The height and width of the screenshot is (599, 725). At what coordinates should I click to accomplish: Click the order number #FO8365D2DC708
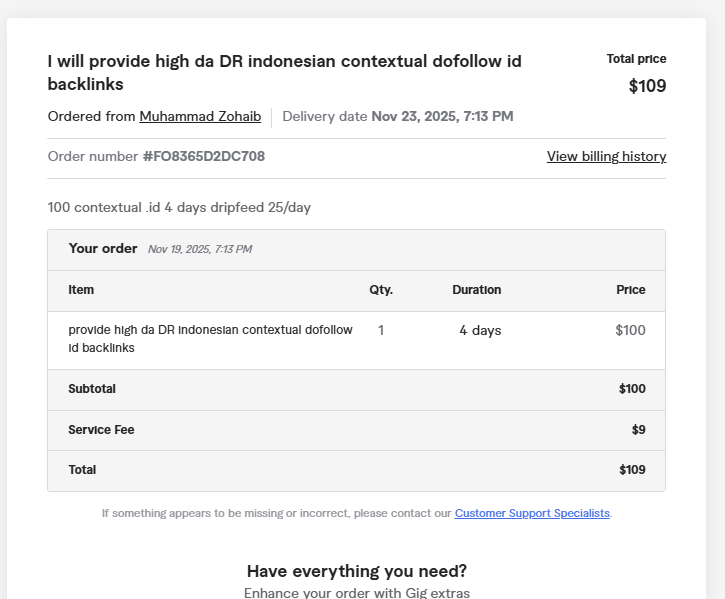204,157
